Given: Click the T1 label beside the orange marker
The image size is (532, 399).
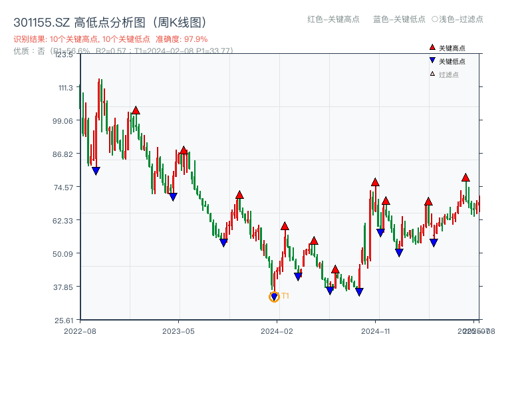Looking at the screenshot, I should pos(285,295).
